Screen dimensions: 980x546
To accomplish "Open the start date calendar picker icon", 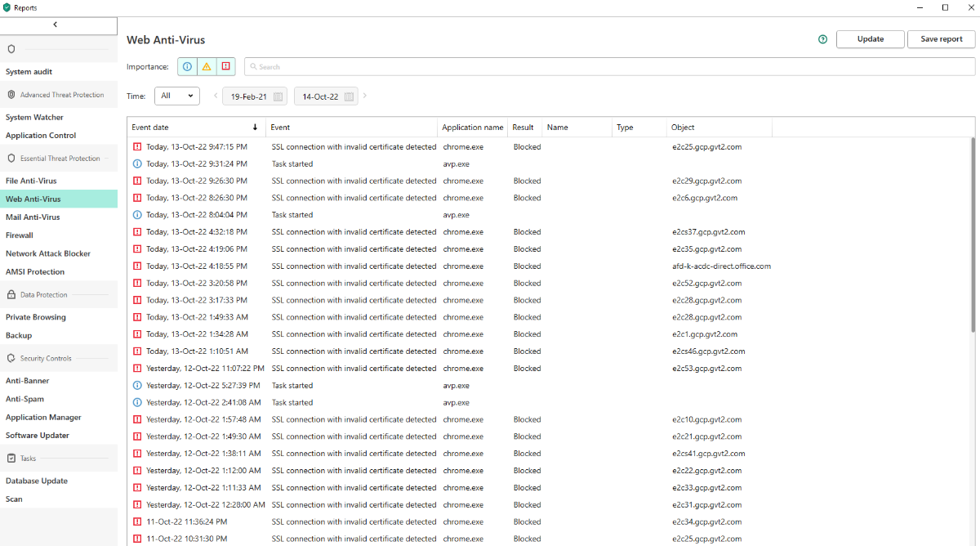I will tap(278, 96).
